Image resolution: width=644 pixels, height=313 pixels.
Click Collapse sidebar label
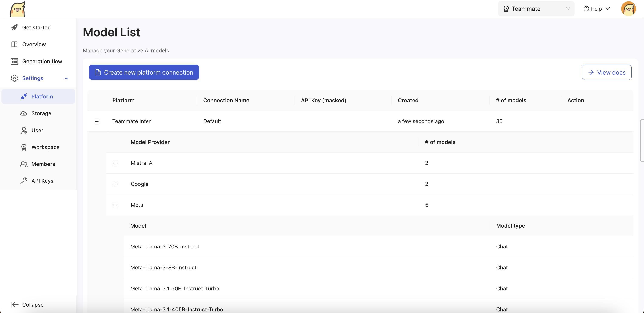33,304
